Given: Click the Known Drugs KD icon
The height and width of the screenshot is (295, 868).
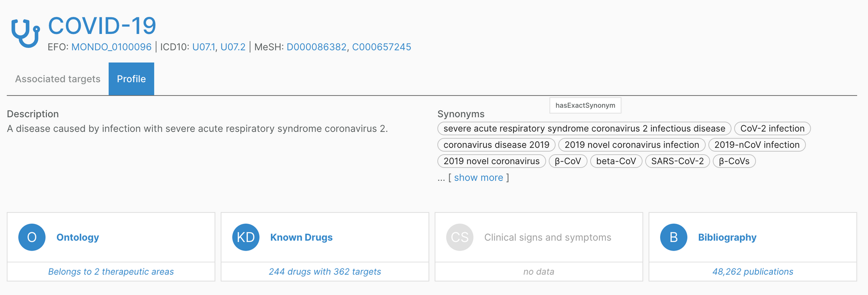Looking at the screenshot, I should (x=246, y=237).
